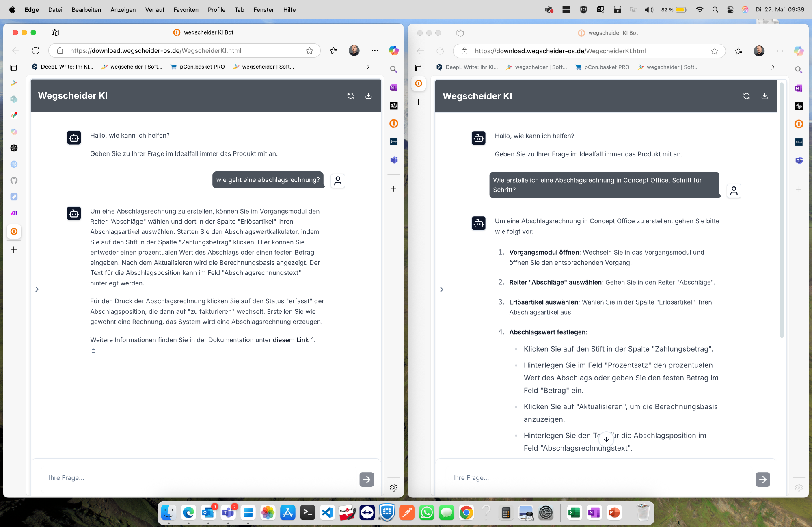Focus the 'Ihre Frage...' input in right window
Screen dimensions: 812x527
click(599, 478)
